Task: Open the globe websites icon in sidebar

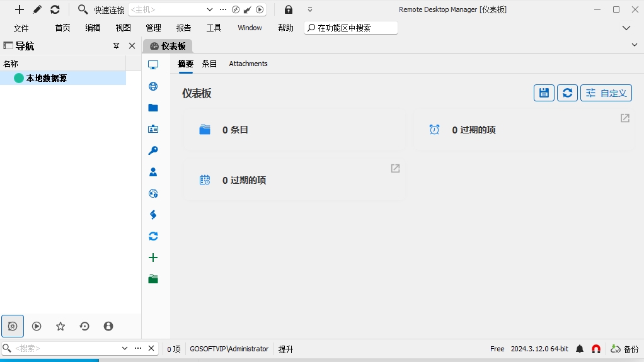Action: point(153,86)
